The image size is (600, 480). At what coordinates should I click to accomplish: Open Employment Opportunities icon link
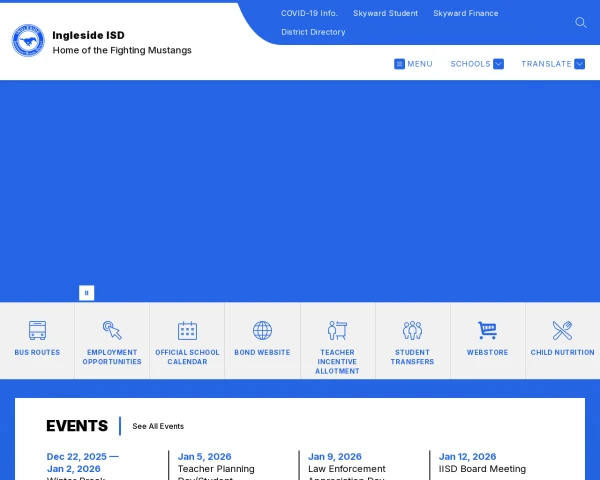point(112,330)
